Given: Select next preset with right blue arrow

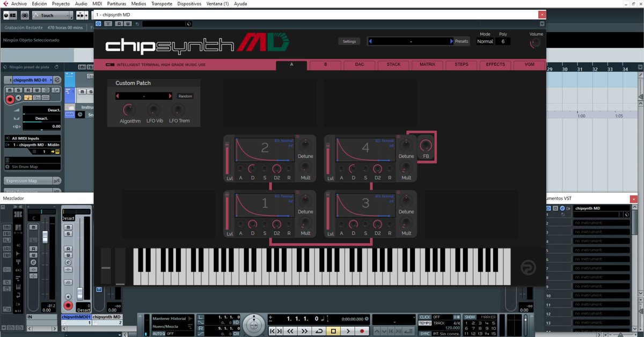Looking at the screenshot, I should point(451,41).
